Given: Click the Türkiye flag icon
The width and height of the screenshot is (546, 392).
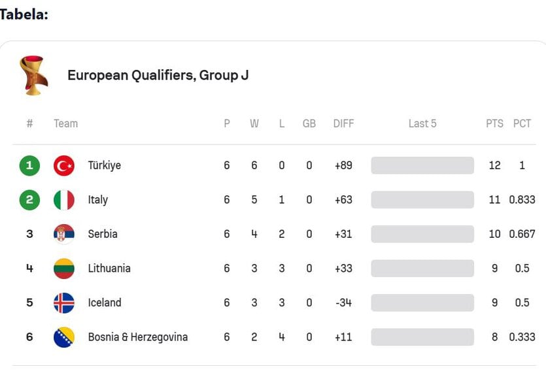Looking at the screenshot, I should (x=64, y=165).
